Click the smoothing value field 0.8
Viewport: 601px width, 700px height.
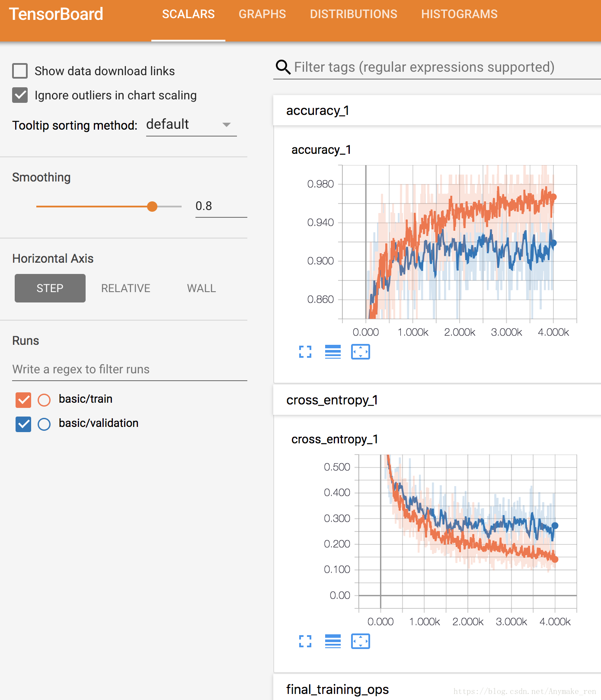tap(221, 206)
